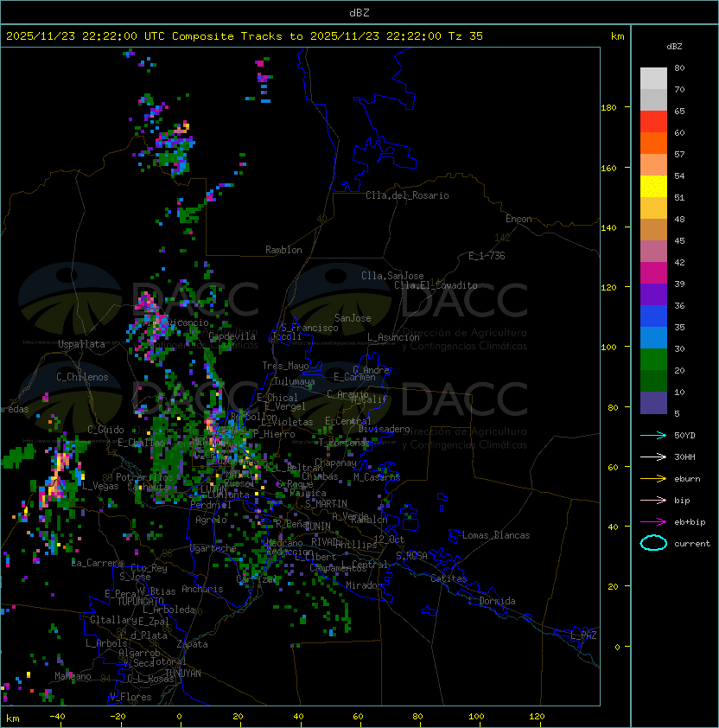Click the 'La_Carrera' map label

pyautogui.click(x=98, y=563)
